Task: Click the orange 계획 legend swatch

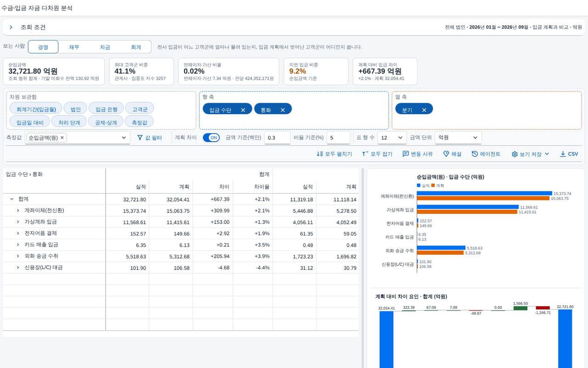Action: click(433, 185)
